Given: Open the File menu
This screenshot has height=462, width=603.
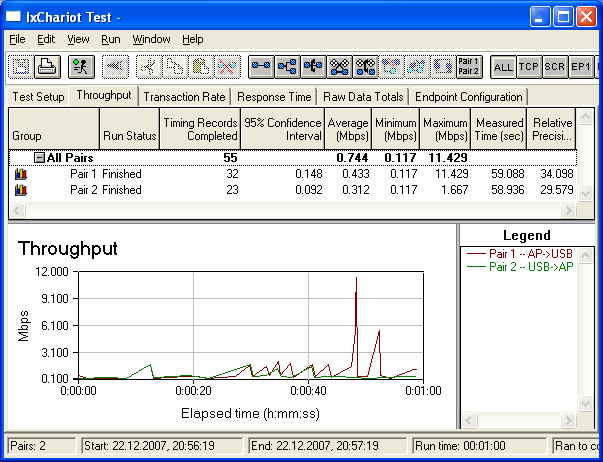Looking at the screenshot, I should [x=17, y=39].
